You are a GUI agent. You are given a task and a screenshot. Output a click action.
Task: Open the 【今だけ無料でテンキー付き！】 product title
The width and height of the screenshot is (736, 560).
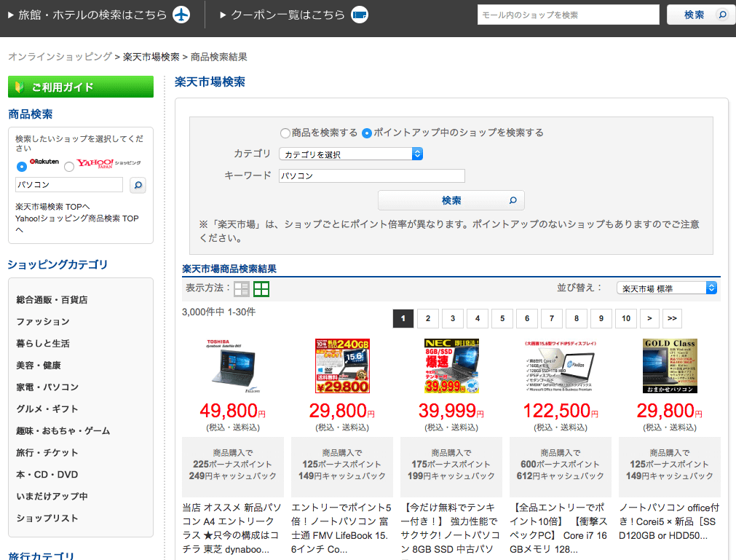point(451,529)
